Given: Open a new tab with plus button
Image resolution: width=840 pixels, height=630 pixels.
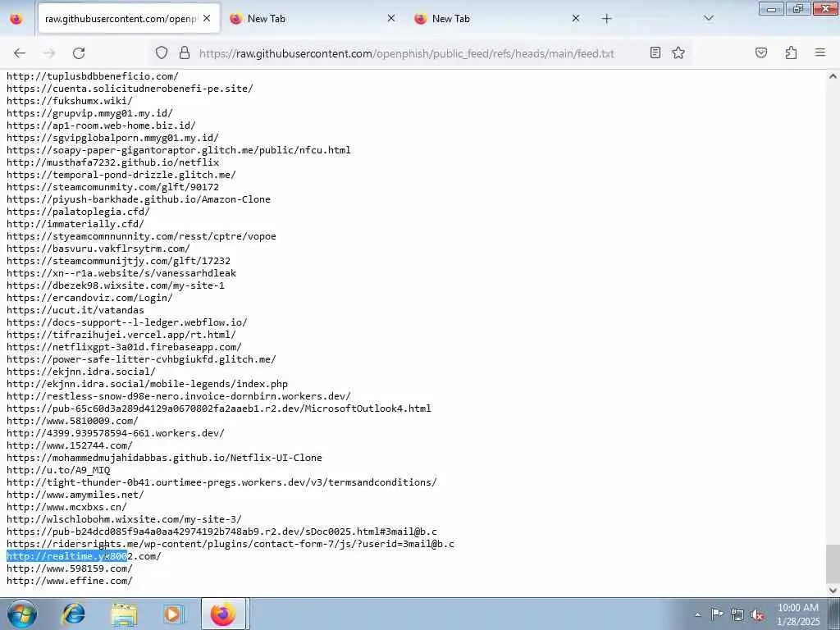Looking at the screenshot, I should point(606,19).
